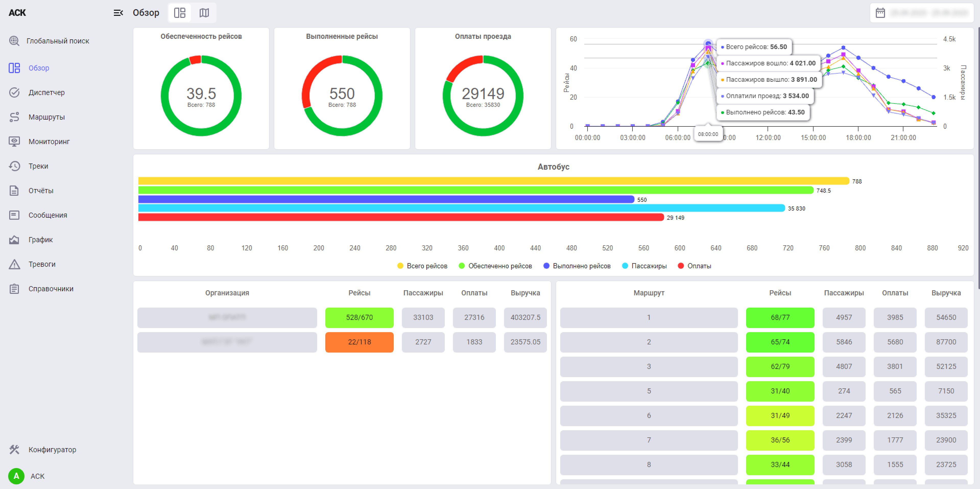Open Глобальный поиск globe search icon
Image resolution: width=980 pixels, height=489 pixels.
(x=14, y=41)
